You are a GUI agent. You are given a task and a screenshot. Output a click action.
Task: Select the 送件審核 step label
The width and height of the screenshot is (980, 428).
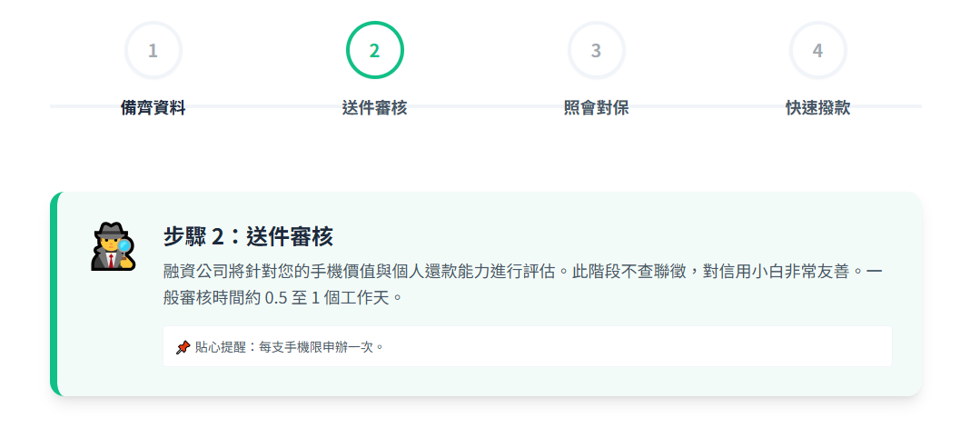pyautogui.click(x=374, y=108)
